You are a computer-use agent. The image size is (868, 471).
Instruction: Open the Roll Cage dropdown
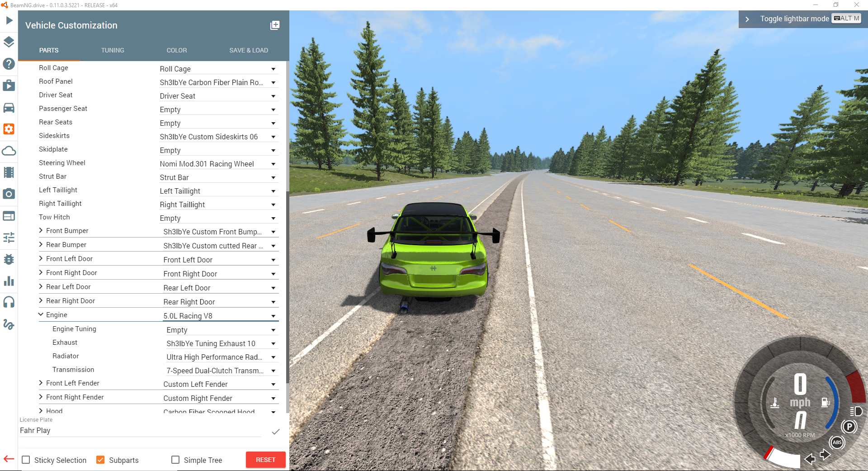click(218, 69)
